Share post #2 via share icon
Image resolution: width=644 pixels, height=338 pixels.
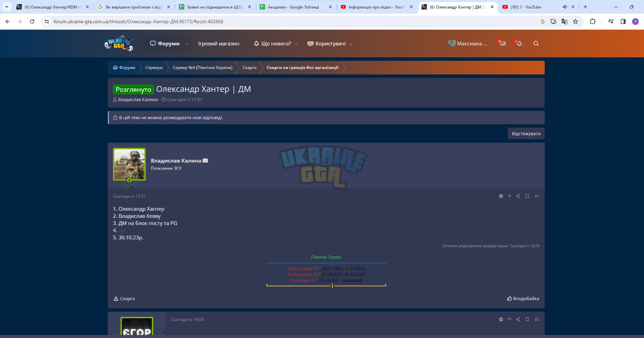tap(518, 320)
